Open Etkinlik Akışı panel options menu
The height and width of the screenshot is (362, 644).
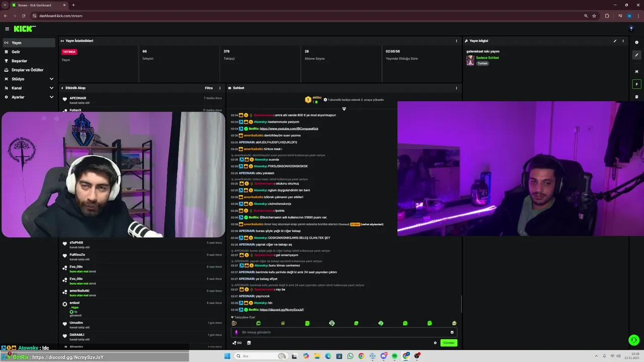point(220,88)
